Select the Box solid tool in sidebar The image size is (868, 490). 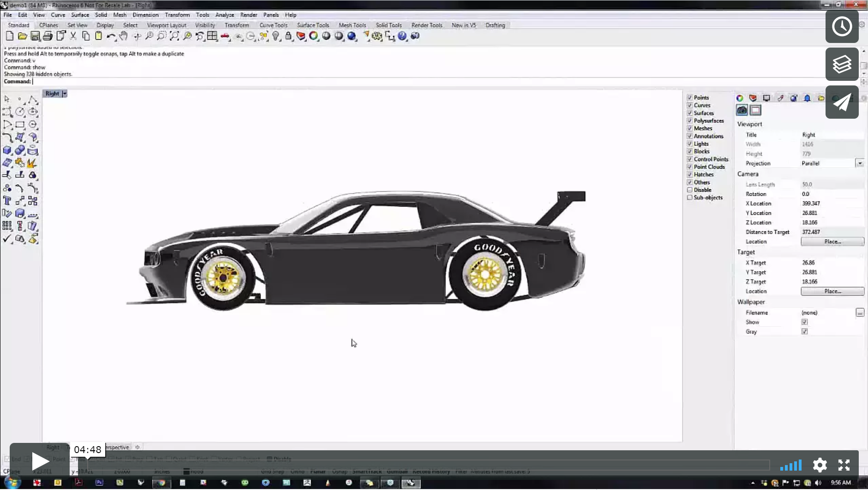[x=7, y=150]
